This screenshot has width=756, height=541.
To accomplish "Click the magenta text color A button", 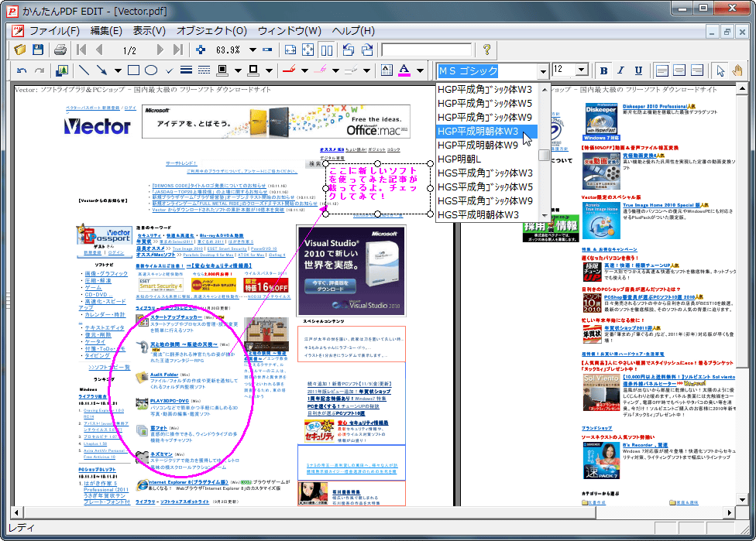I will tap(404, 70).
